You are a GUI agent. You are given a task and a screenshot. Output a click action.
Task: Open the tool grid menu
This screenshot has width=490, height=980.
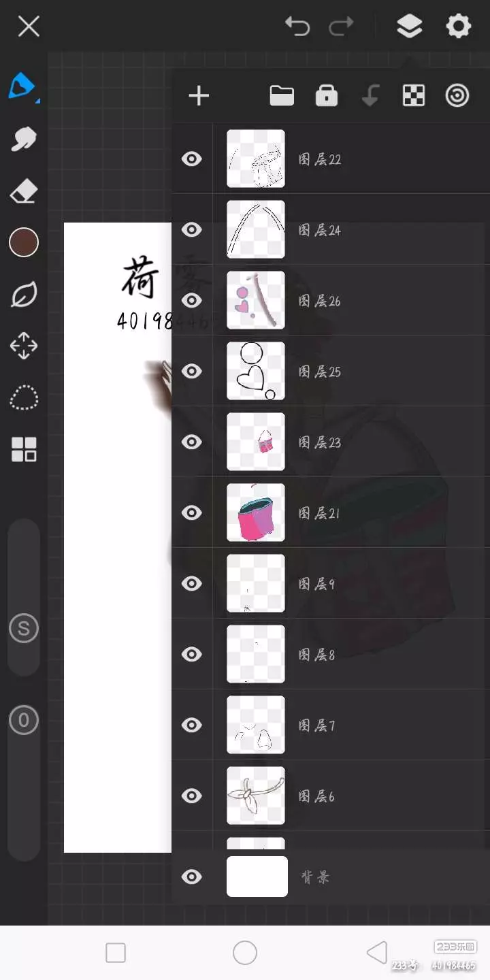24,449
